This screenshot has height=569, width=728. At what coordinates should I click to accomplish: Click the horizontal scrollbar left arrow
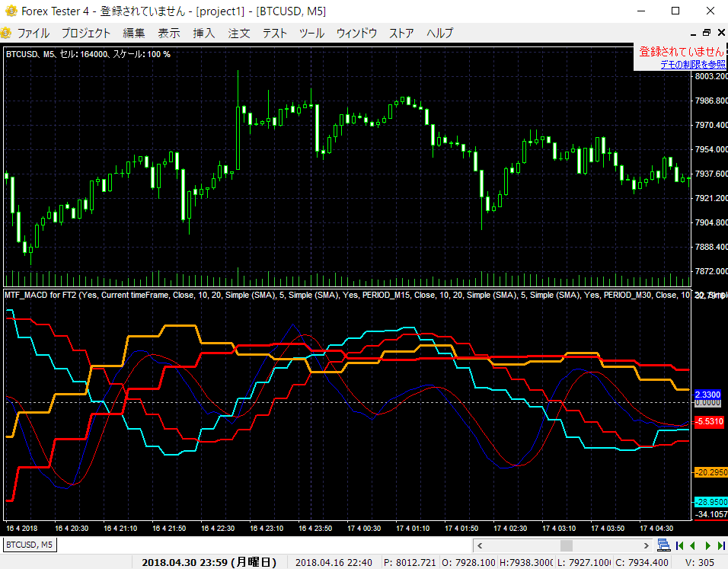point(480,545)
